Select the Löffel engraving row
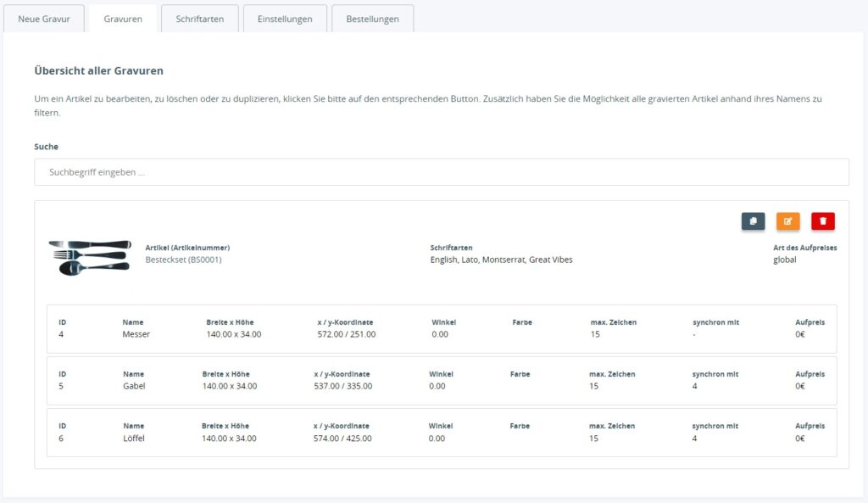 click(x=441, y=433)
